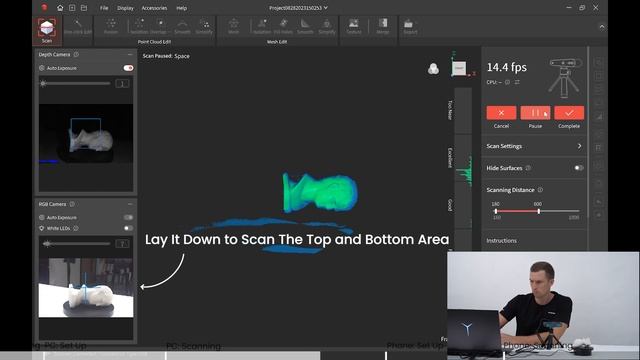Open the Texture tool
The image size is (640, 360).
pos(354,27)
